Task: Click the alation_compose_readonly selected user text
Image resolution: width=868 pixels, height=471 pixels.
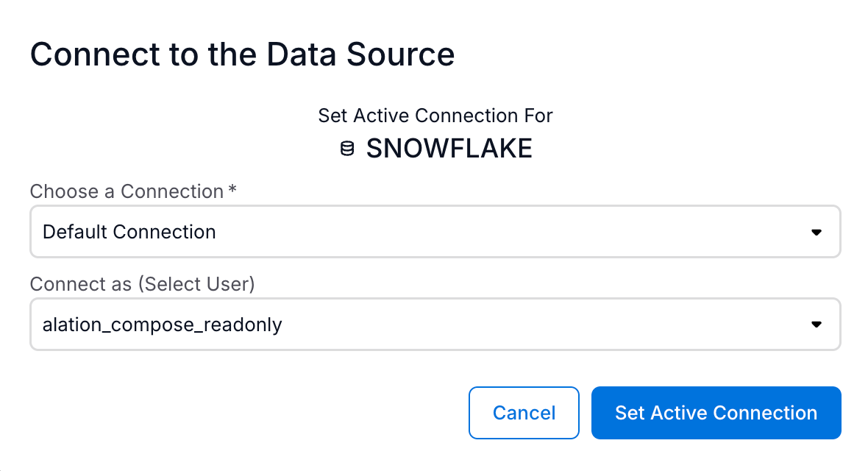Action: pos(163,325)
